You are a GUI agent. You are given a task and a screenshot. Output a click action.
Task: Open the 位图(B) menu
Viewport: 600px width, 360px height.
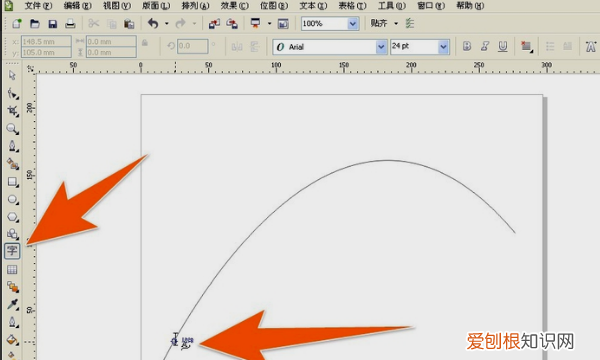(274, 6)
